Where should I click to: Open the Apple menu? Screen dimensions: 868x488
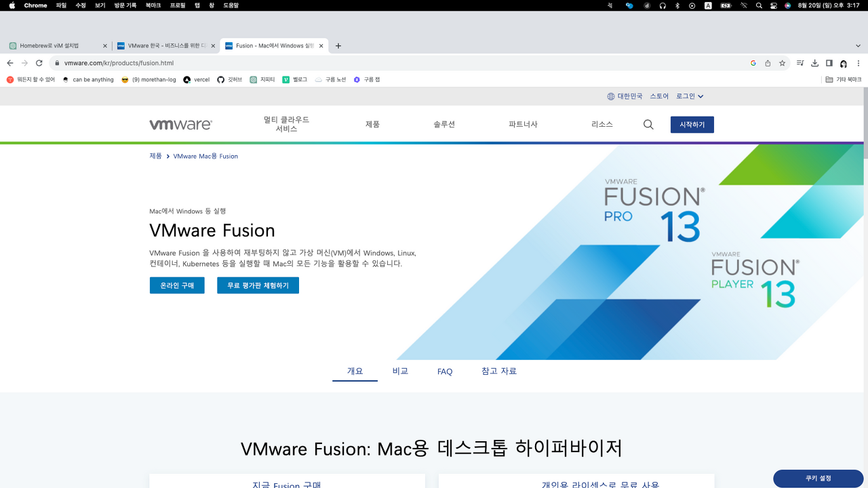tap(12, 5)
